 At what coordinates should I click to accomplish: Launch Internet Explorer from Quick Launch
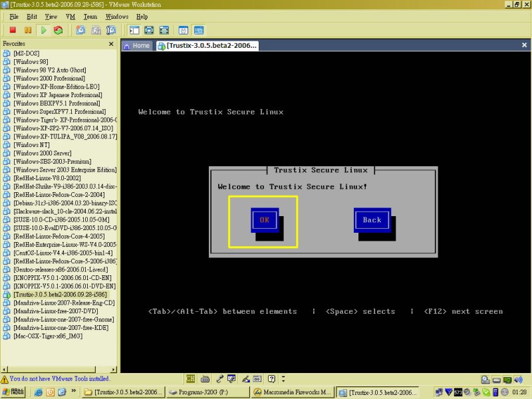click(39, 392)
